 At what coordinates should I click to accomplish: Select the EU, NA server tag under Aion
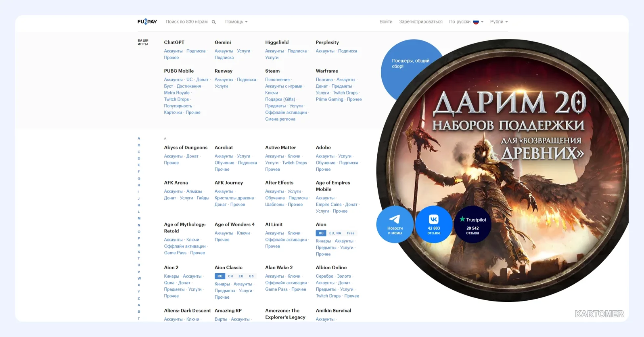click(x=335, y=233)
